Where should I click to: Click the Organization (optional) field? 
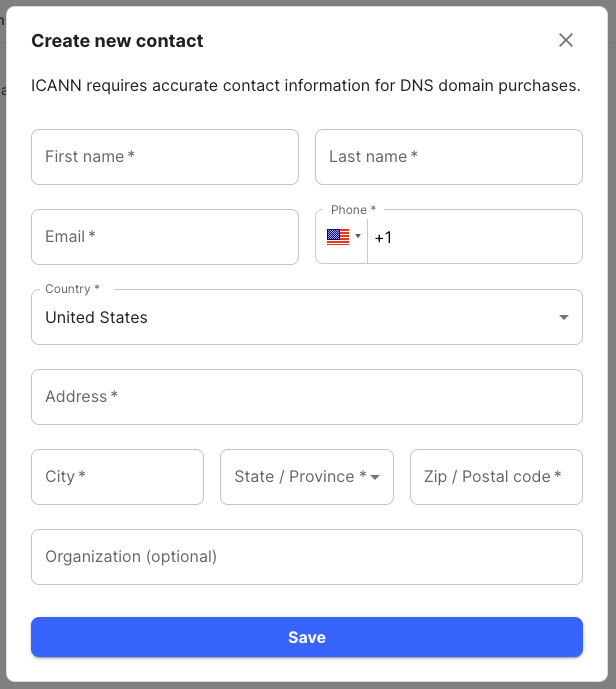coord(307,557)
